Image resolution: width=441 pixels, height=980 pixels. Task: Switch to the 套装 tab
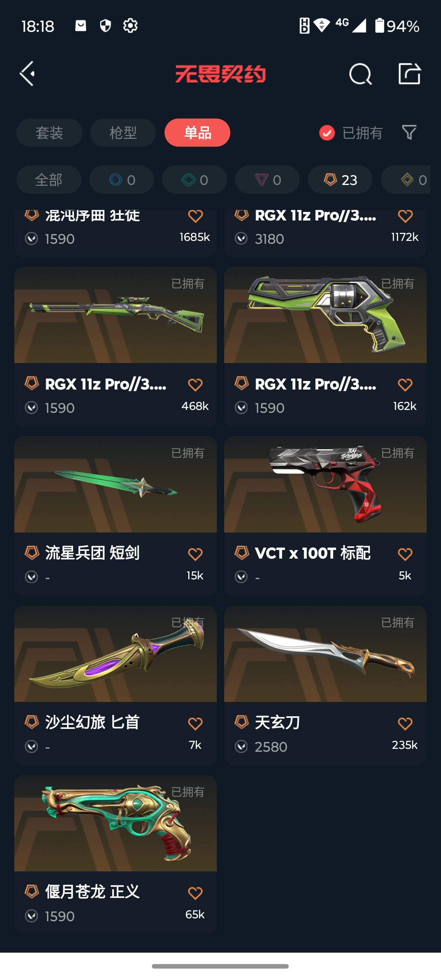[49, 133]
